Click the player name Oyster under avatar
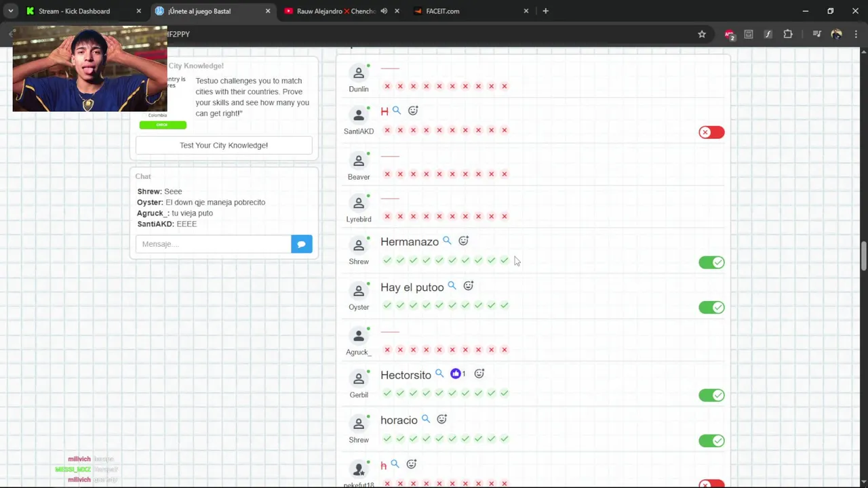This screenshot has height=488, width=868. pos(359,307)
